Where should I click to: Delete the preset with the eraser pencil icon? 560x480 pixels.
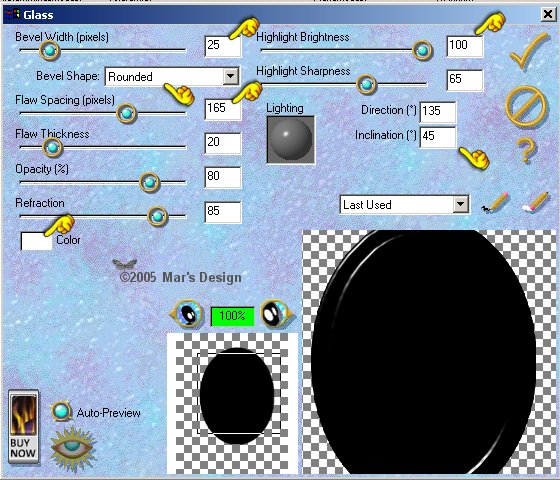[x=535, y=203]
